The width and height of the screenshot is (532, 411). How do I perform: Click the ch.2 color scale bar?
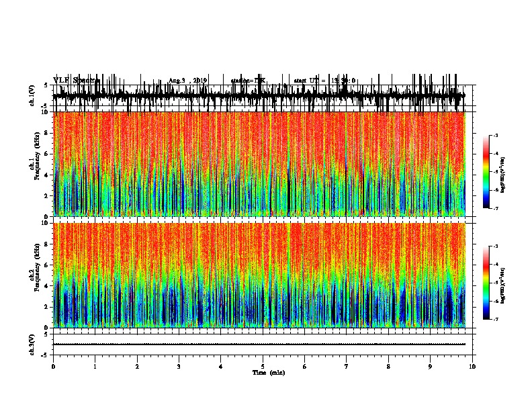click(x=486, y=283)
